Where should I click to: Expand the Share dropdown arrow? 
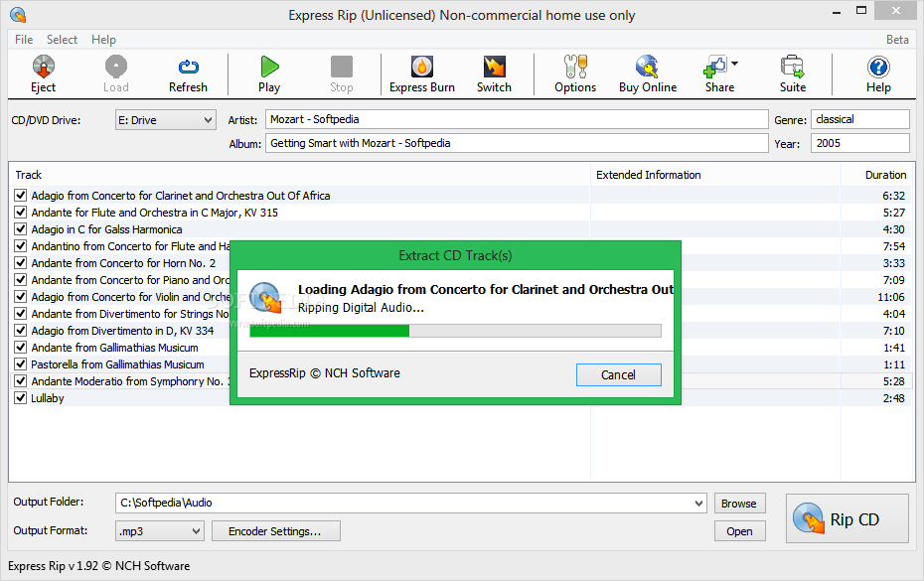click(735, 64)
